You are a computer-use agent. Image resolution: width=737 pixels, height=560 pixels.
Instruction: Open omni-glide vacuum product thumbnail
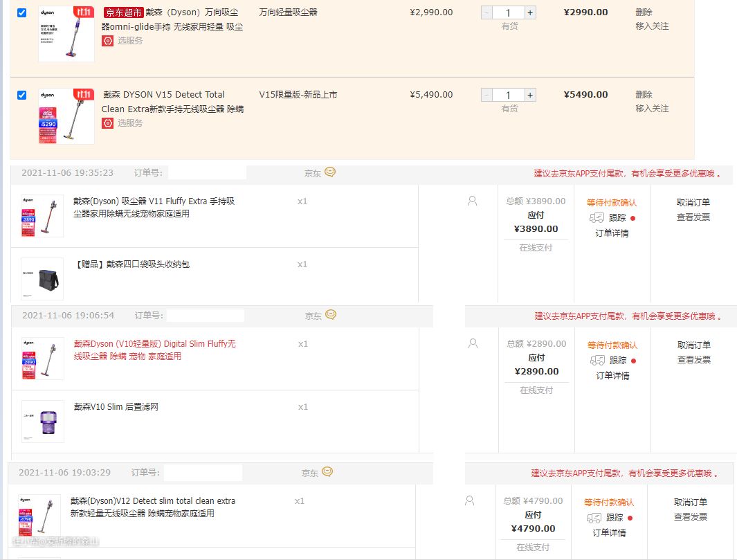(66, 34)
